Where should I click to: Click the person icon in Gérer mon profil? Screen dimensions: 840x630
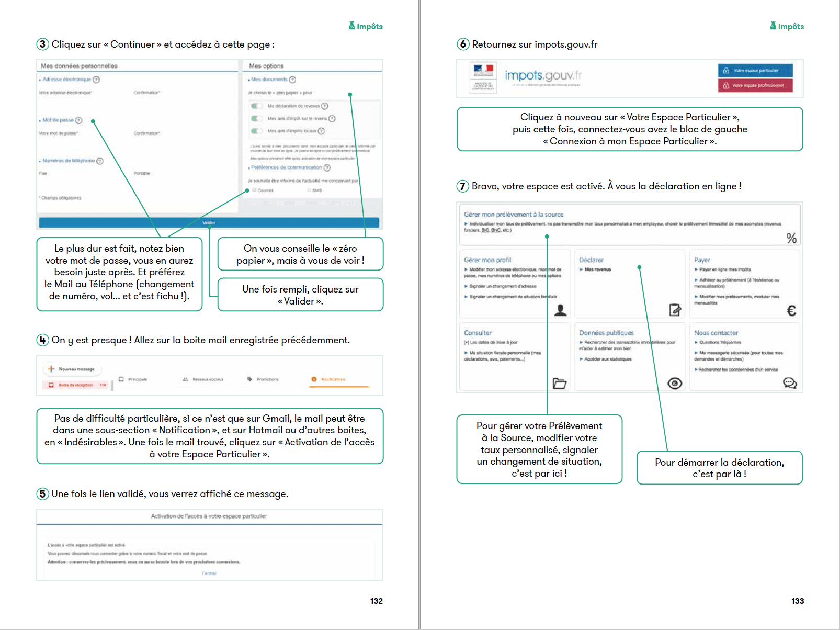point(560,310)
